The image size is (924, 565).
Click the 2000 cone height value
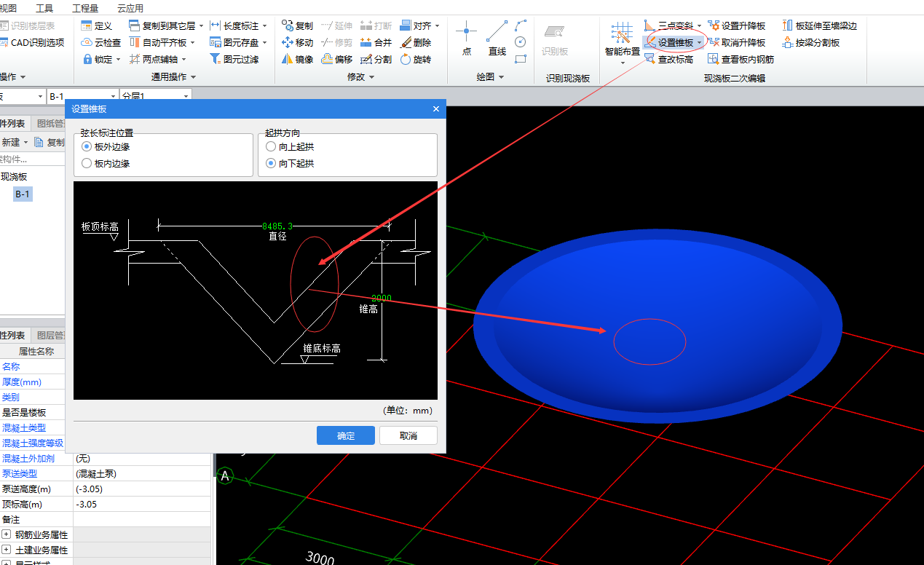click(382, 299)
